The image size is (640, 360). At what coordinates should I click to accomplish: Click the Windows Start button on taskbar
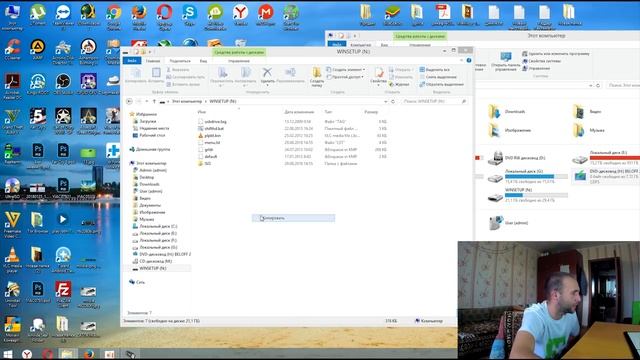(7, 354)
